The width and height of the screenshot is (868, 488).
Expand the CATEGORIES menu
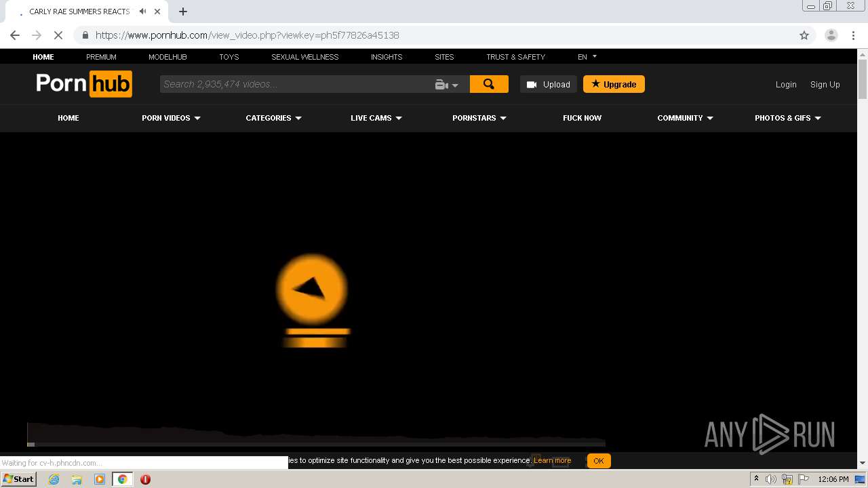[273, 118]
